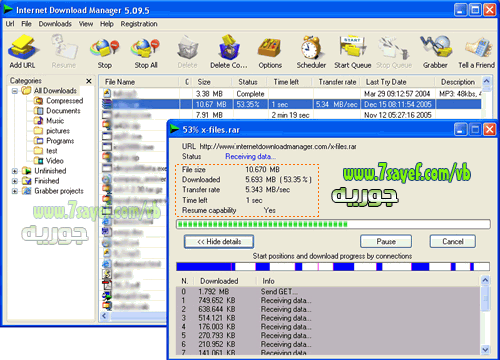This screenshot has height=360, width=500.
Task: Sort list by Description column header
Action: click(458, 82)
